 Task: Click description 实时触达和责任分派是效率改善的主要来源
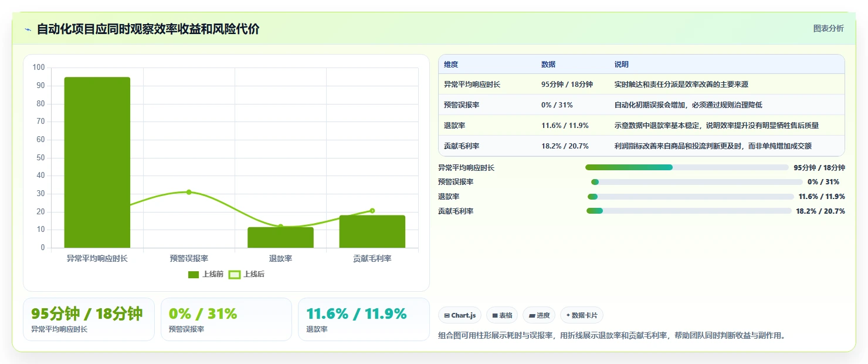coord(681,85)
